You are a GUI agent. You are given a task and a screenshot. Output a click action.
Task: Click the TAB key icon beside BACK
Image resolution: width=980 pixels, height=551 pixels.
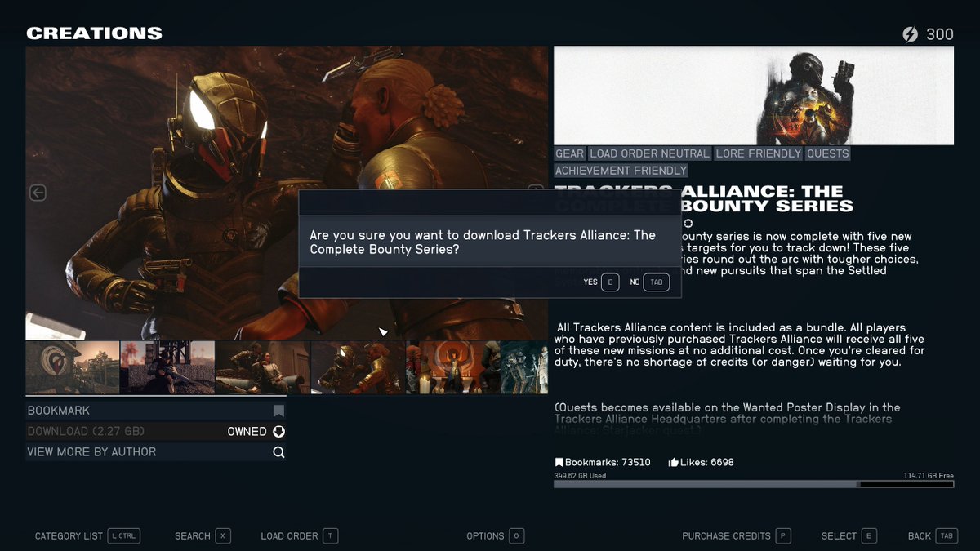(947, 536)
